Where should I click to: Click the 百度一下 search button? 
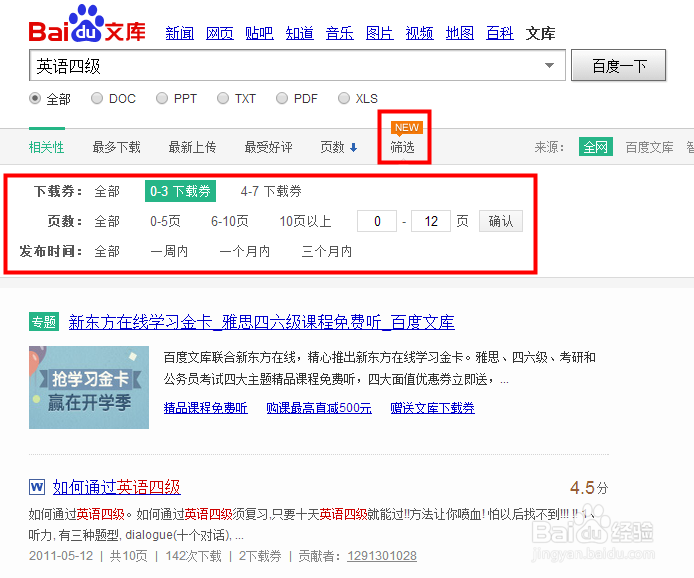pyautogui.click(x=618, y=66)
